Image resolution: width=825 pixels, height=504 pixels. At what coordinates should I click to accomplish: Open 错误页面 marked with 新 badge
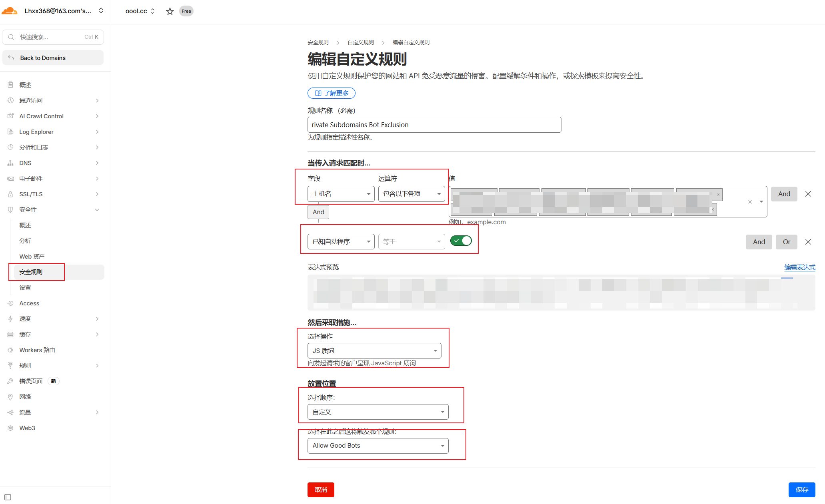(x=31, y=381)
